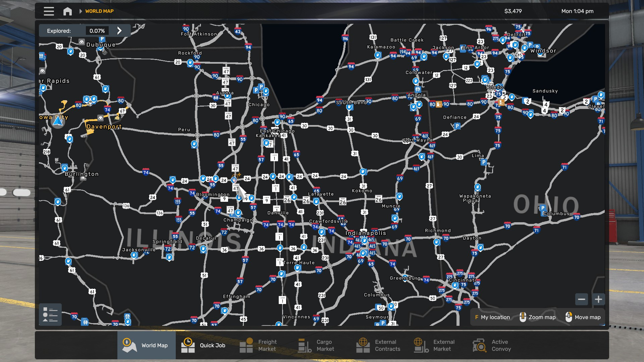
Task: Go to the home screen icon
Action: [67, 11]
